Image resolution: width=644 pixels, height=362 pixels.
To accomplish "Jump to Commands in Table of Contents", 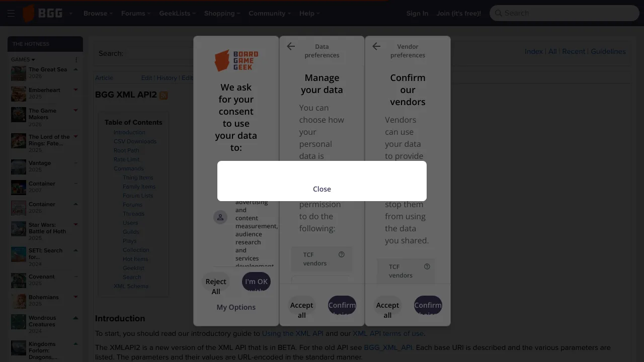I will click(x=128, y=168).
